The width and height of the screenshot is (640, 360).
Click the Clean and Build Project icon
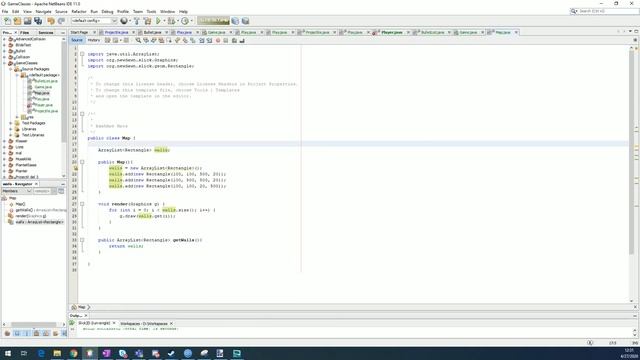(x=147, y=21)
